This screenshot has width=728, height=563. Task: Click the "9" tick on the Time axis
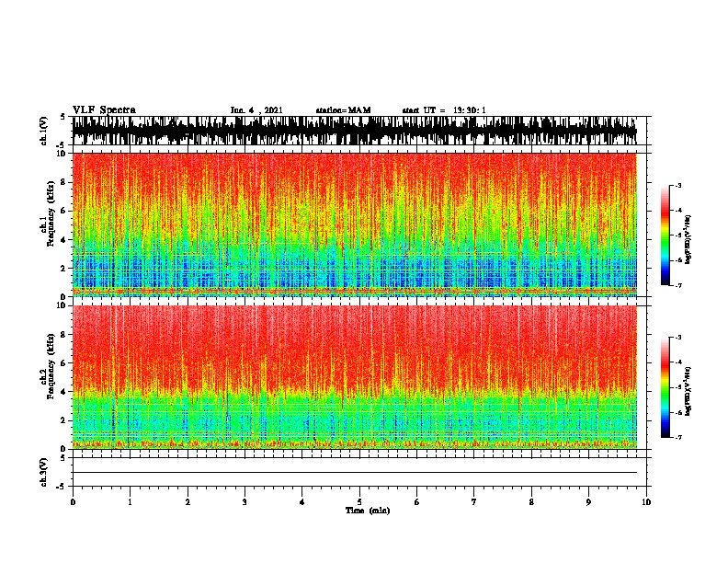tap(588, 502)
